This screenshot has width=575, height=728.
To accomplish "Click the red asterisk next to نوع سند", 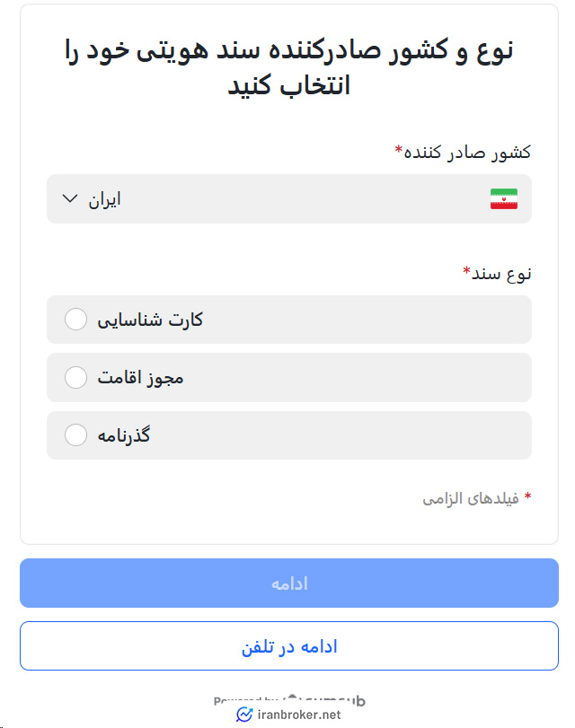I will point(465,272).
